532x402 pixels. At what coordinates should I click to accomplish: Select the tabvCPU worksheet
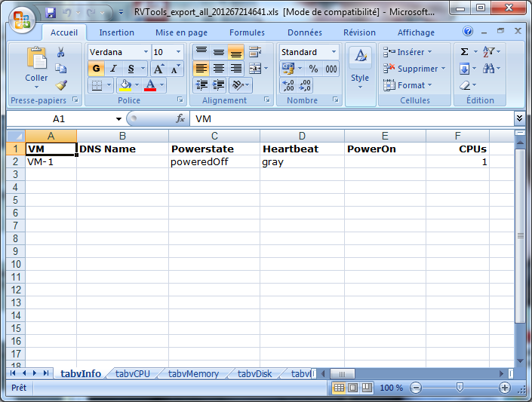133,373
